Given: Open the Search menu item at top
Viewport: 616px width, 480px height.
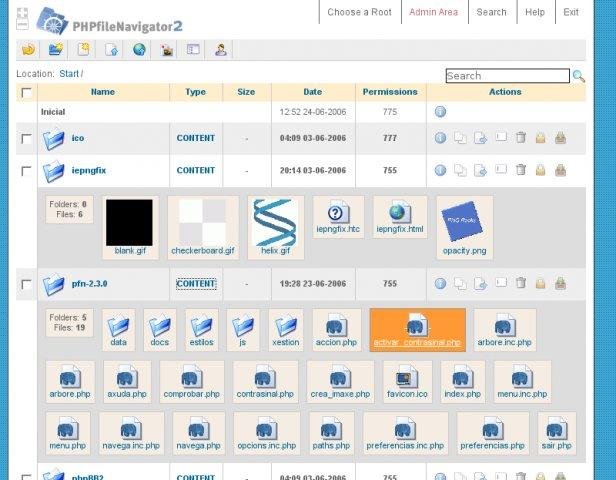Looking at the screenshot, I should 491,12.
